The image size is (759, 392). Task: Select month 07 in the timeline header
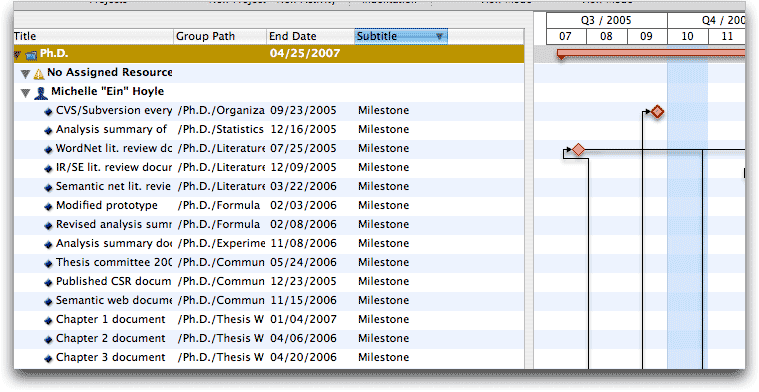click(566, 36)
